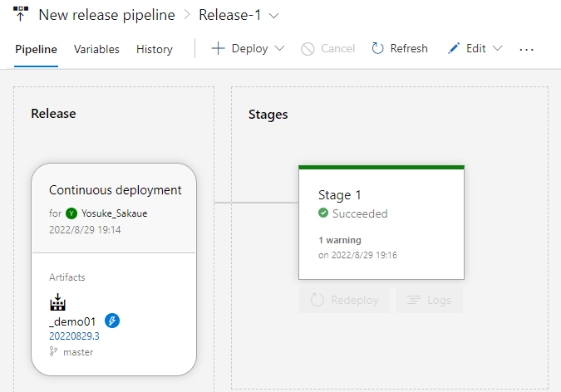The image size is (561, 392).
Task: Click the plus icon beside Deploy
Action: coord(219,49)
